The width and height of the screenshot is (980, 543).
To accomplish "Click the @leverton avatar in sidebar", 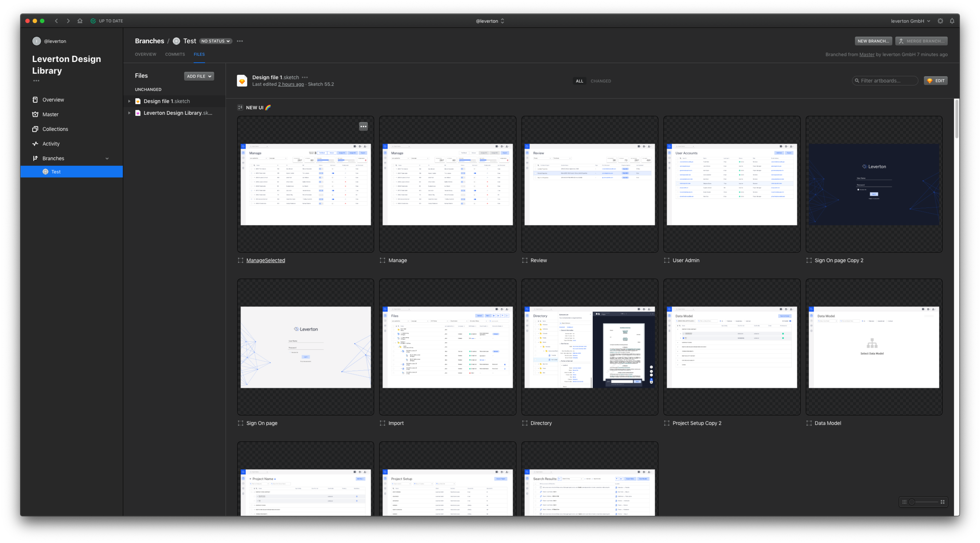I will click(36, 41).
